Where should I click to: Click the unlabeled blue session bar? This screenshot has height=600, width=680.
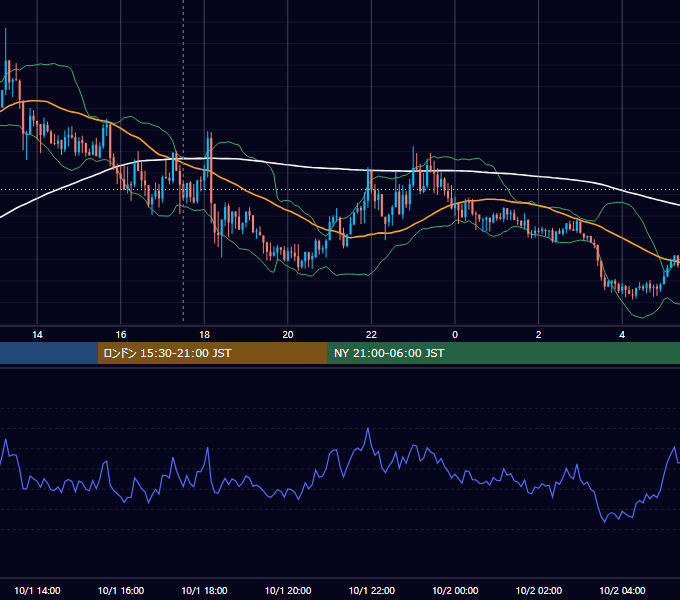(x=49, y=353)
